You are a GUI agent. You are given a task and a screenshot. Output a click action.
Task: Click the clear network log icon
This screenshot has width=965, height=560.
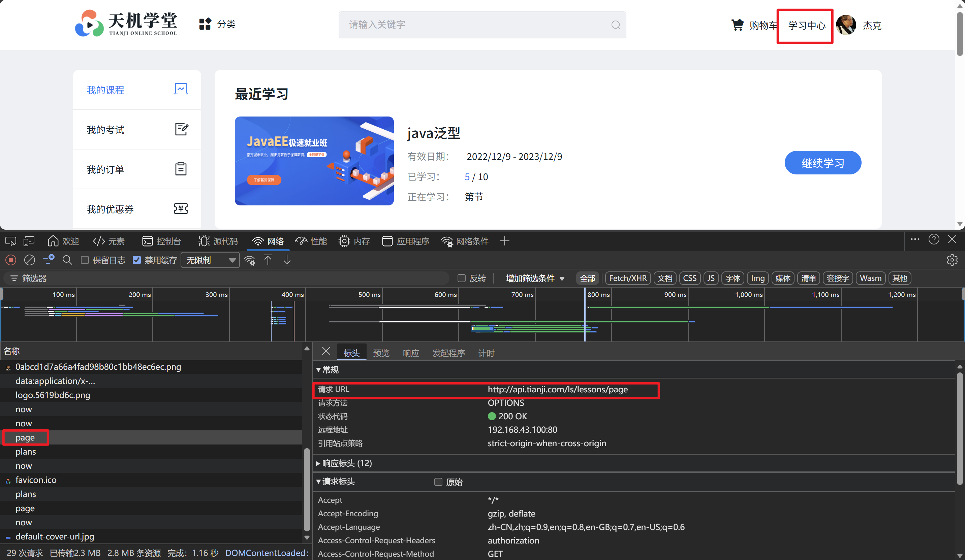pyautogui.click(x=30, y=260)
